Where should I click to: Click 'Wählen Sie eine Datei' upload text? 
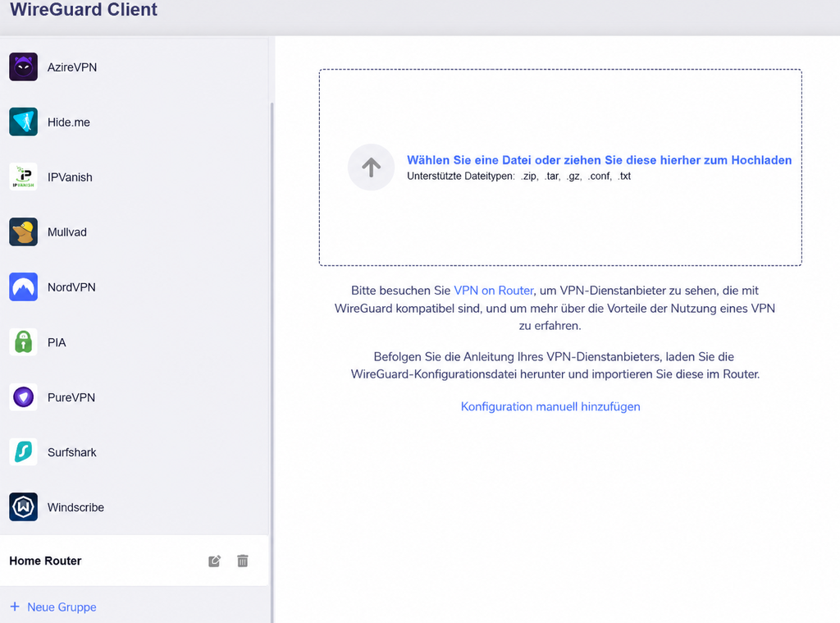click(600, 160)
